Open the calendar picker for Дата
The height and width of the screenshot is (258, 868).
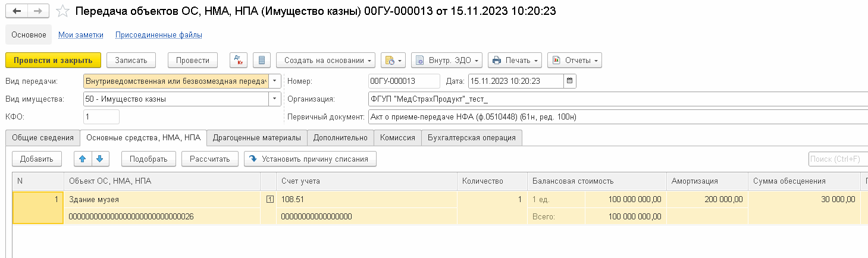(x=569, y=81)
